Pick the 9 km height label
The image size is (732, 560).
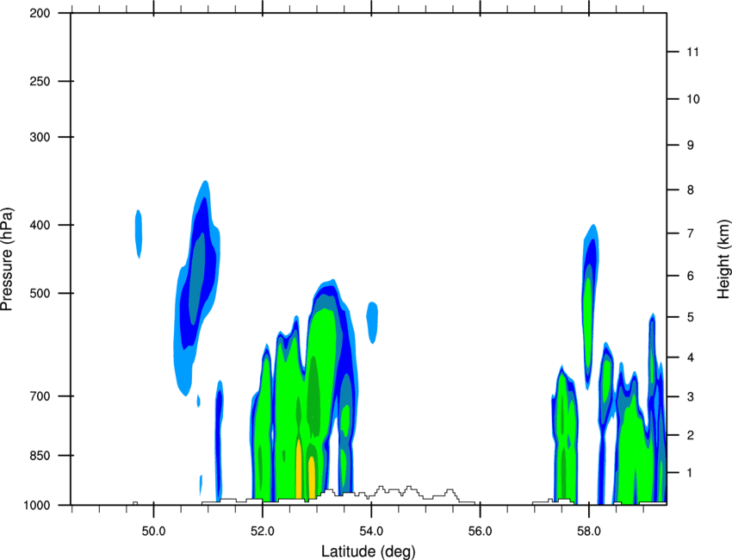[691, 146]
